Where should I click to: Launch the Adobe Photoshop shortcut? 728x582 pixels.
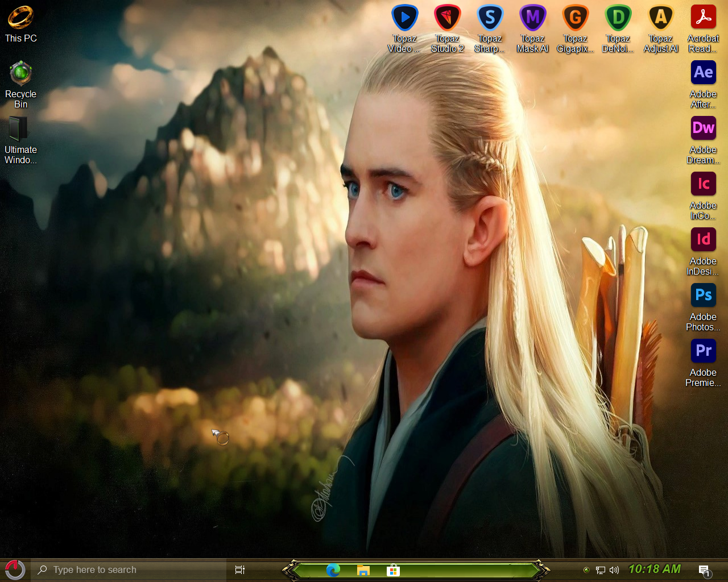703,307
